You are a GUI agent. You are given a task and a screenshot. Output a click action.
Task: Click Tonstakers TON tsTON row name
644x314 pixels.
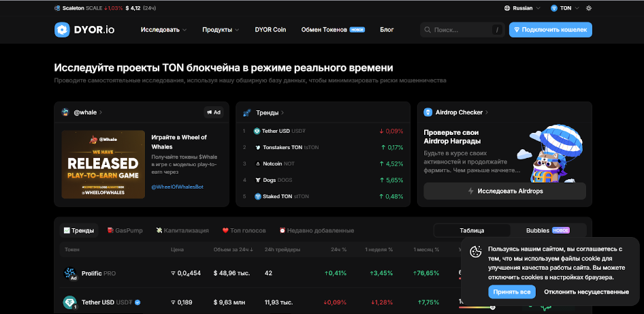pyautogui.click(x=291, y=147)
